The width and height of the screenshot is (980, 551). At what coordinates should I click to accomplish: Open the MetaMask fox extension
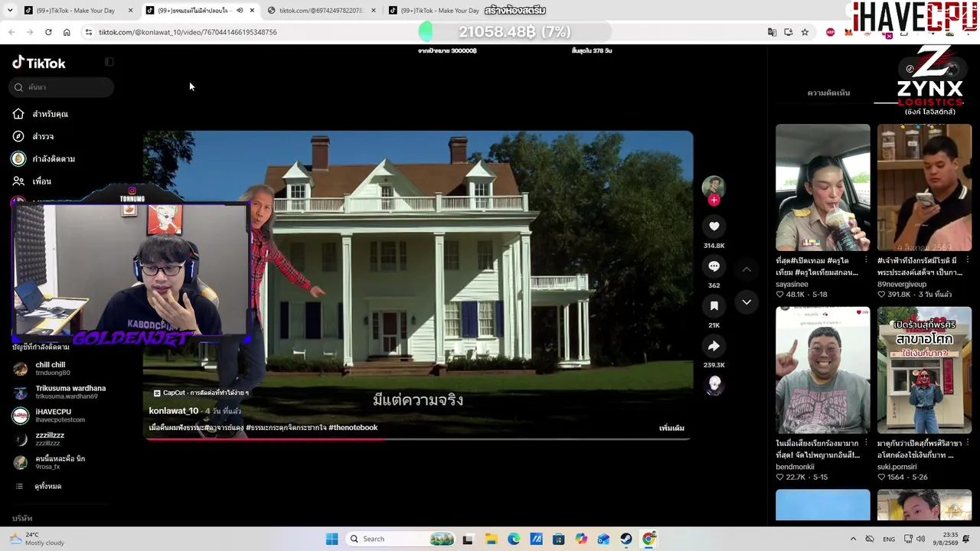point(848,32)
